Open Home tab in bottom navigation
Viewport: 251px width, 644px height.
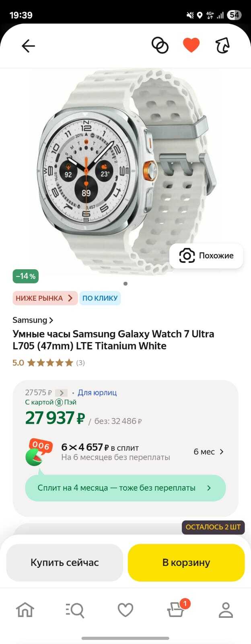25,610
